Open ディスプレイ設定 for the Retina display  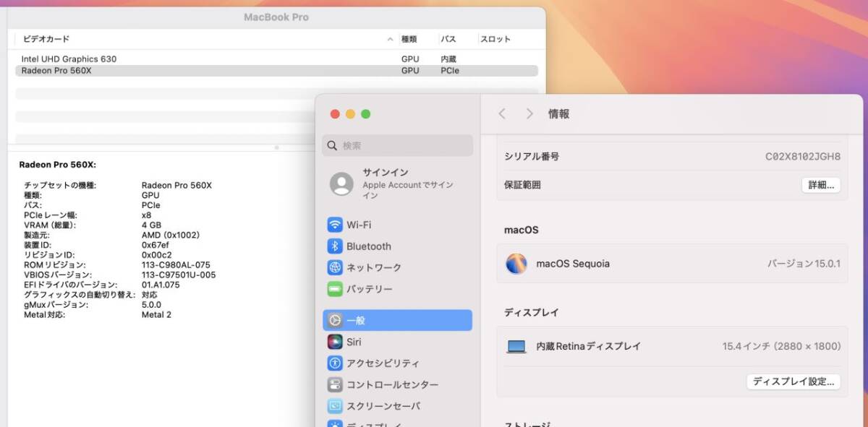(x=793, y=381)
